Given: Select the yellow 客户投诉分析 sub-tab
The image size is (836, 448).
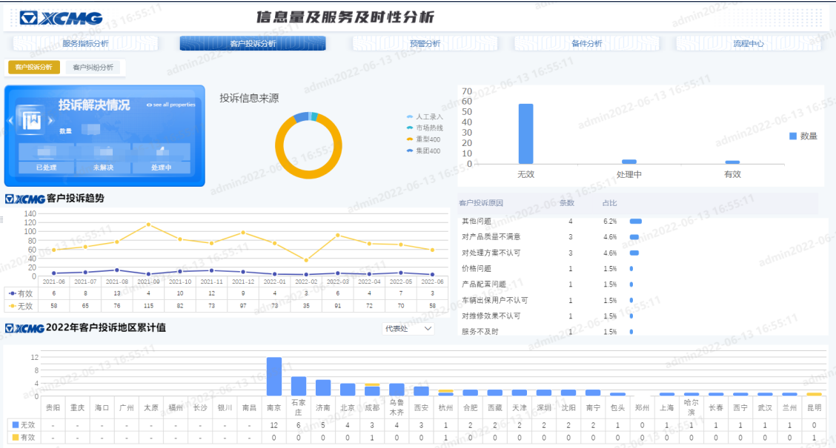Looking at the screenshot, I should [x=34, y=67].
